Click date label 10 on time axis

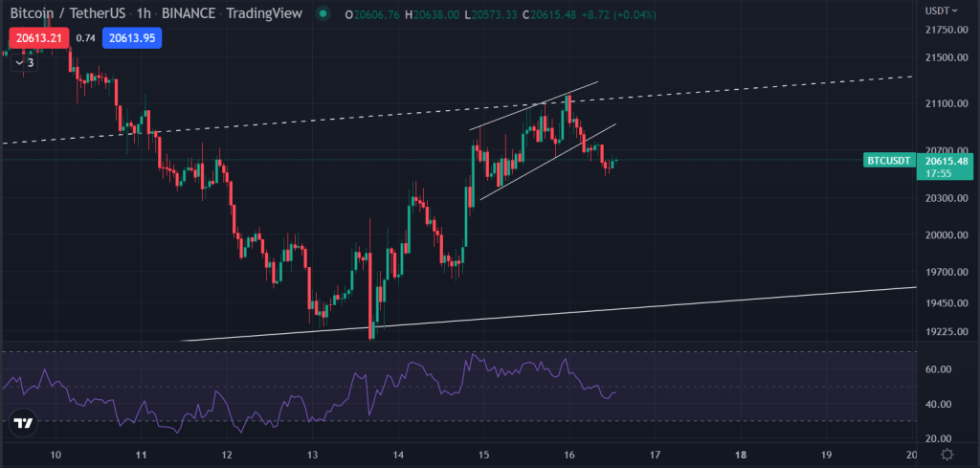55,455
